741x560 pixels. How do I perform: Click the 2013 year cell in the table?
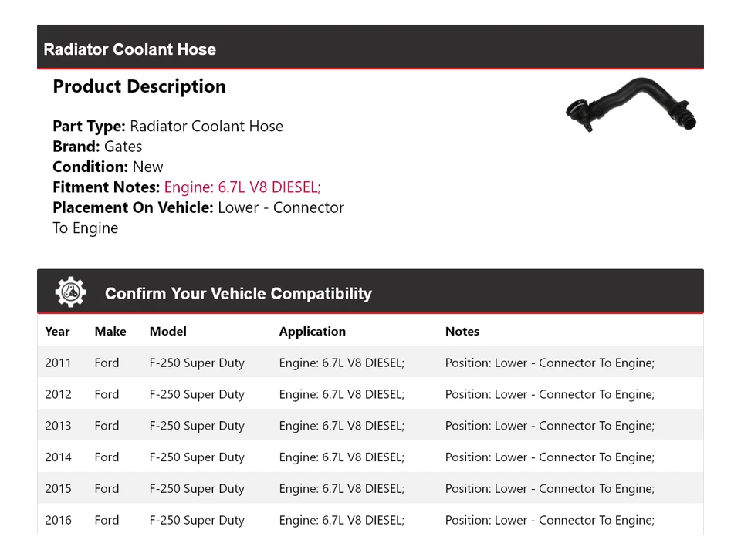58,426
